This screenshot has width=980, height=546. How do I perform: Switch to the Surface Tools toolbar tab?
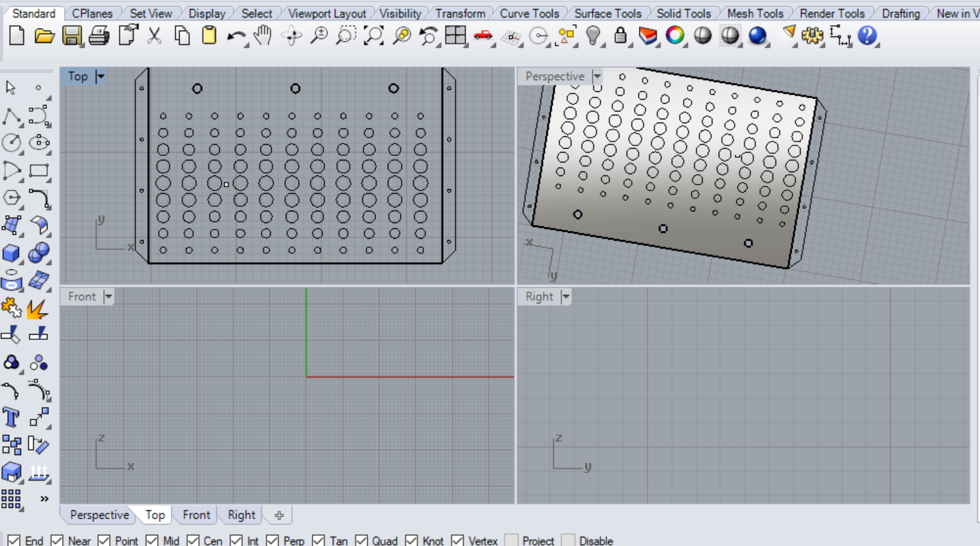coord(607,13)
